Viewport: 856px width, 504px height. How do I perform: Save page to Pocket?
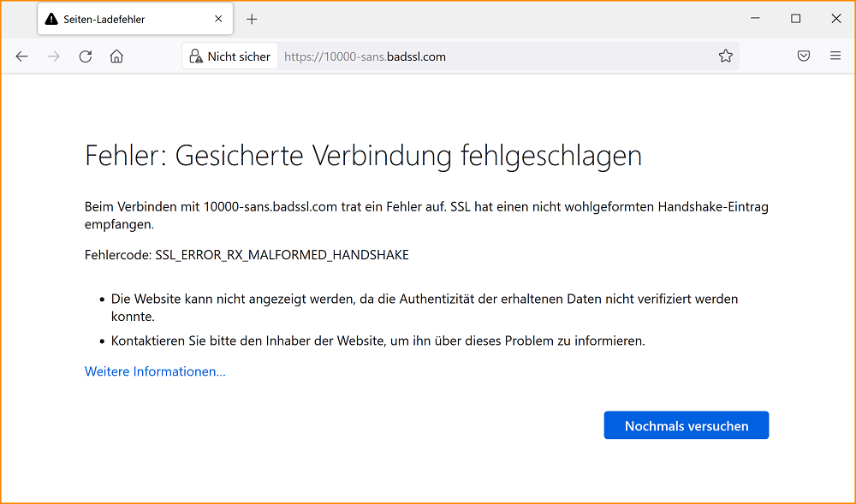[804, 56]
